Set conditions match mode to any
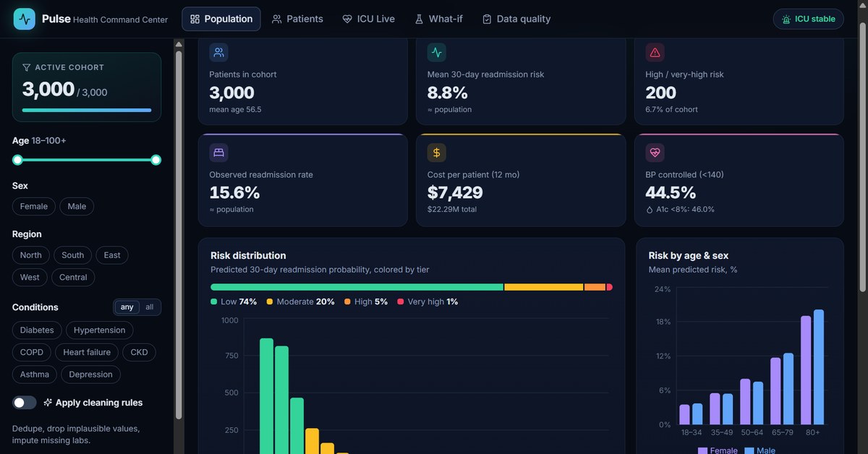 coord(127,307)
